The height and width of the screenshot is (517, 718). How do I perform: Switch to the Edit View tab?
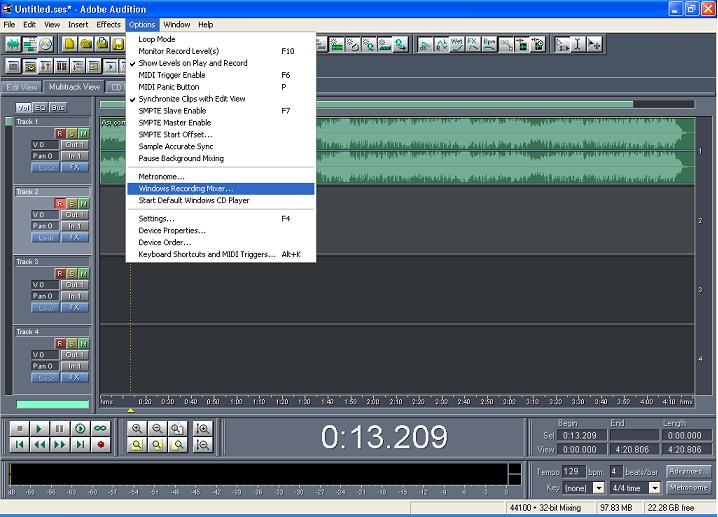click(x=22, y=87)
